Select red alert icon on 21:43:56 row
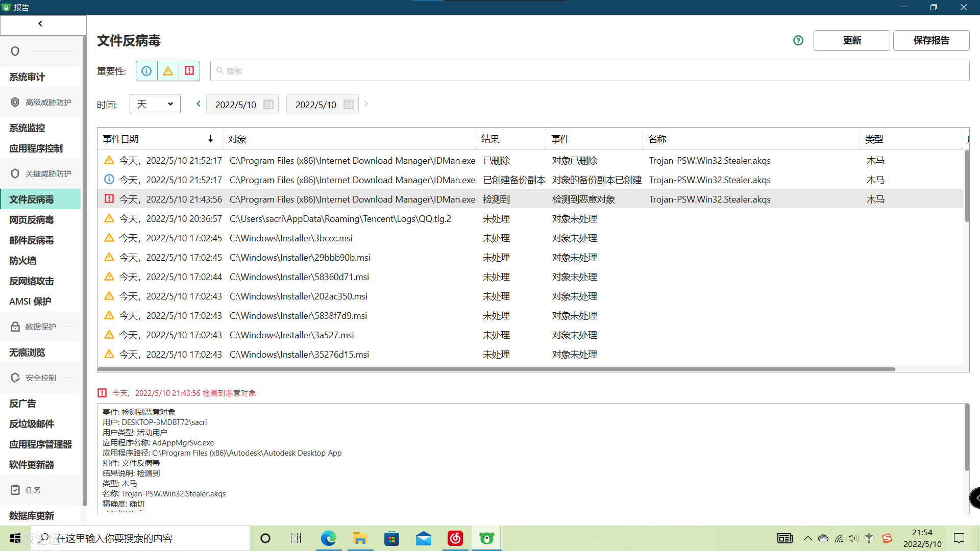Viewport: 980px width, 551px height. coord(109,198)
